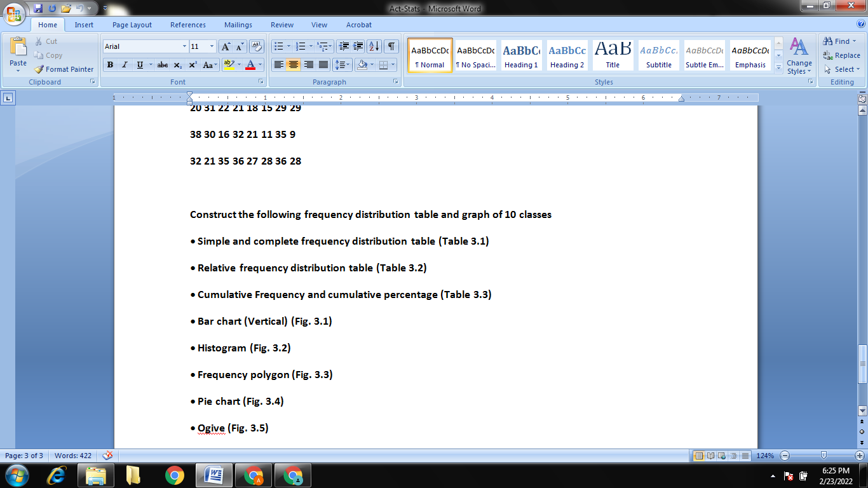Image resolution: width=868 pixels, height=488 pixels.
Task: Switch to the References tab
Action: [x=188, y=25]
